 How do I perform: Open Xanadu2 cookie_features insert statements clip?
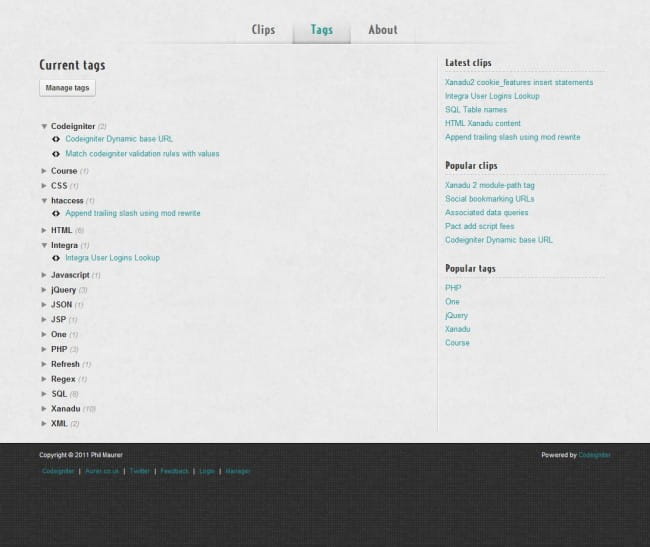(x=519, y=82)
